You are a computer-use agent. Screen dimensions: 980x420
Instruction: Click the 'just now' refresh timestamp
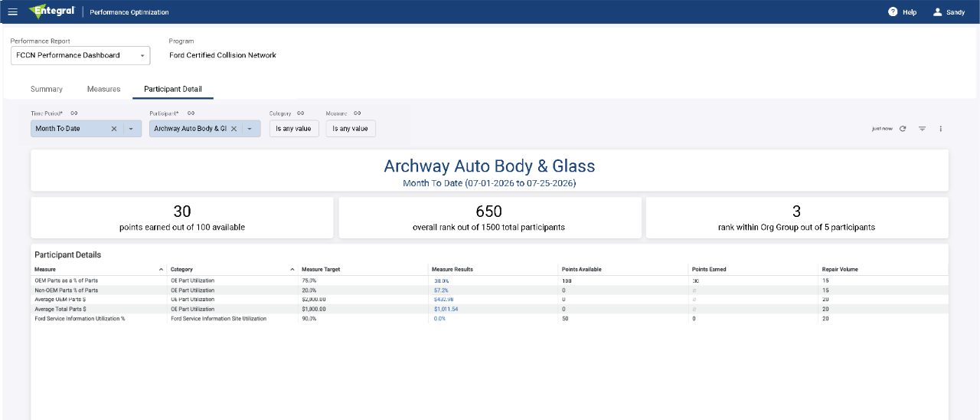click(882, 129)
